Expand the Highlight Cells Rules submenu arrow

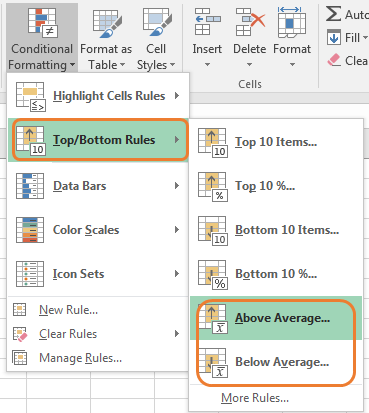pos(177,96)
